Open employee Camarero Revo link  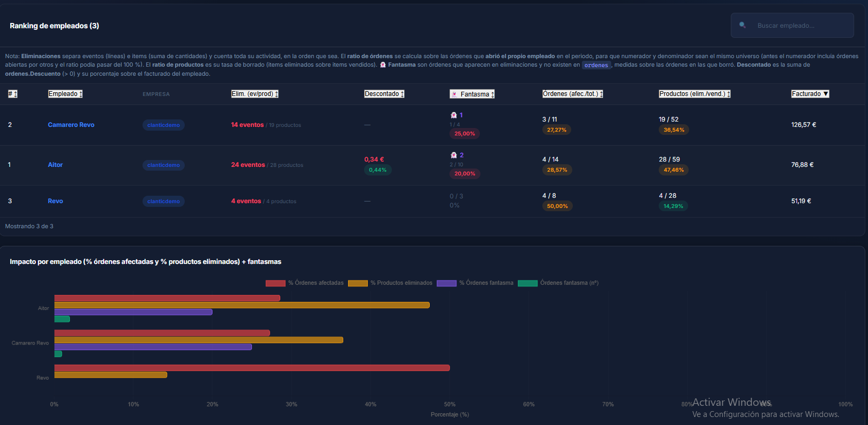71,125
